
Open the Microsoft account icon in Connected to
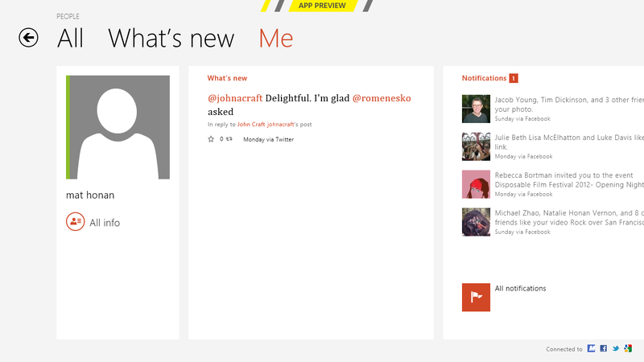pyautogui.click(x=591, y=348)
